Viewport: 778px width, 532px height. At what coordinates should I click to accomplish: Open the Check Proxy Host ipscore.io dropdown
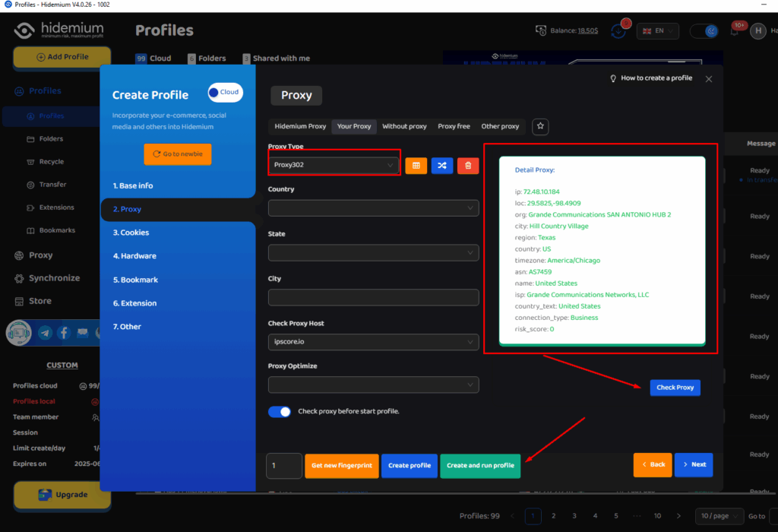click(373, 342)
